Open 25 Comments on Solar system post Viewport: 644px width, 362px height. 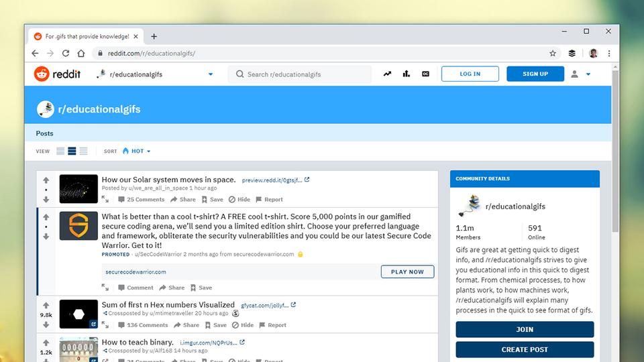click(x=141, y=200)
